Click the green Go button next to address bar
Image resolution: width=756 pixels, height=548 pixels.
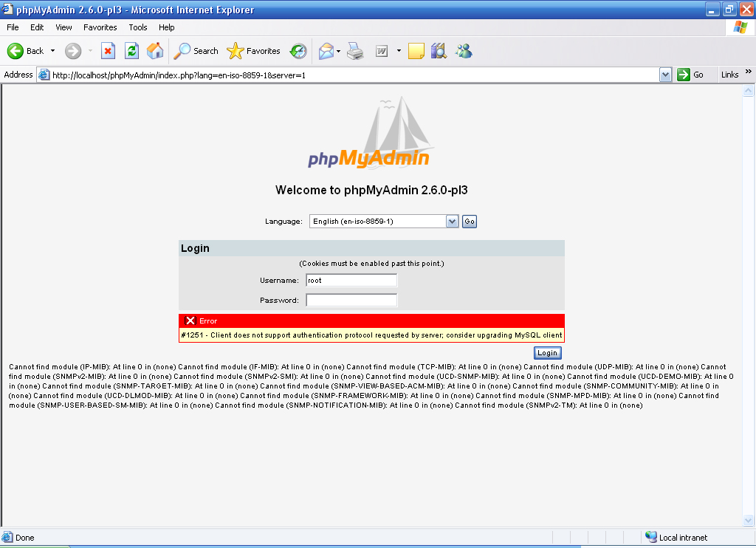[690, 75]
